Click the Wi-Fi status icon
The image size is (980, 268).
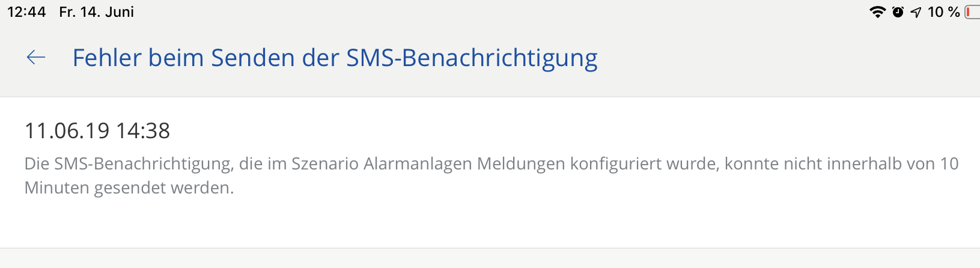click(878, 12)
